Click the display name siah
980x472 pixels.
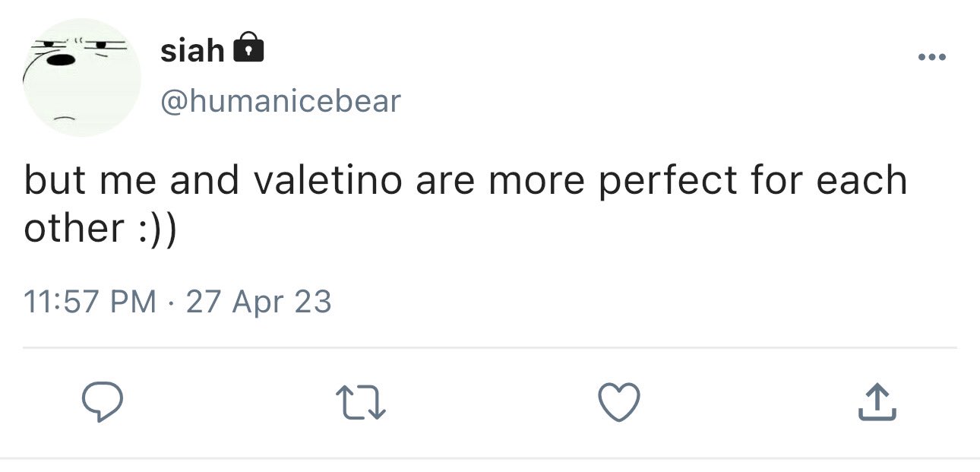[x=192, y=51]
